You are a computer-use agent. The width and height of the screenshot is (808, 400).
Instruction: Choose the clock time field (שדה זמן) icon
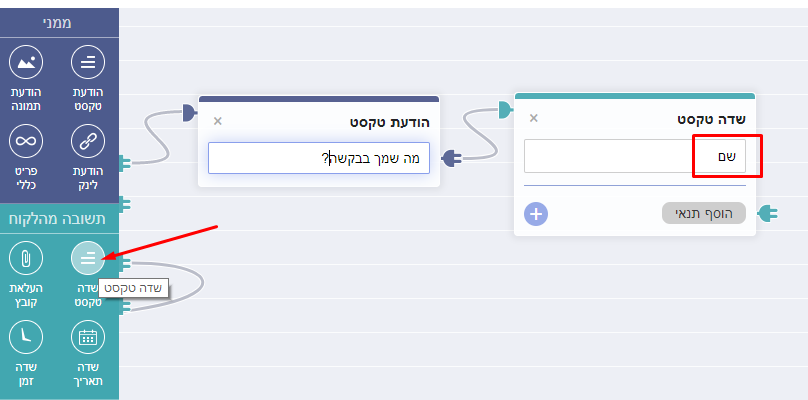[26, 337]
